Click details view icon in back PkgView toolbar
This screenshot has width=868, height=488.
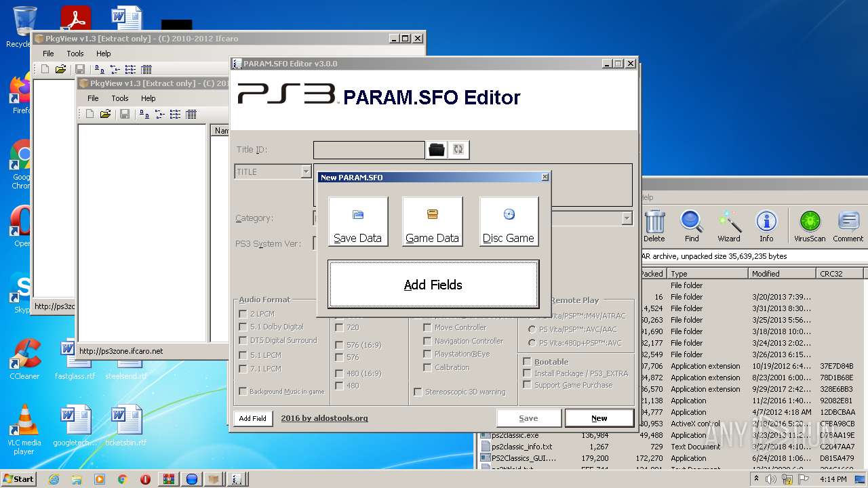[146, 69]
